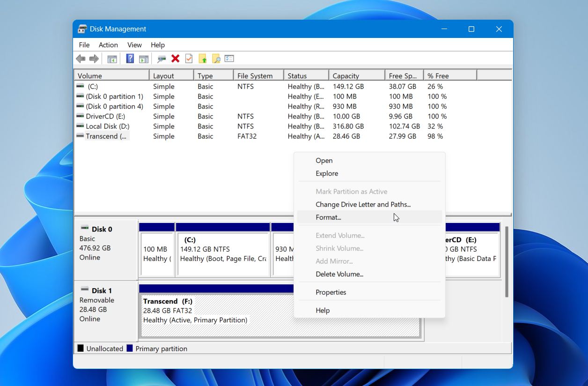Click the red X Delete toolbar icon
The image size is (588, 386).
(x=176, y=59)
